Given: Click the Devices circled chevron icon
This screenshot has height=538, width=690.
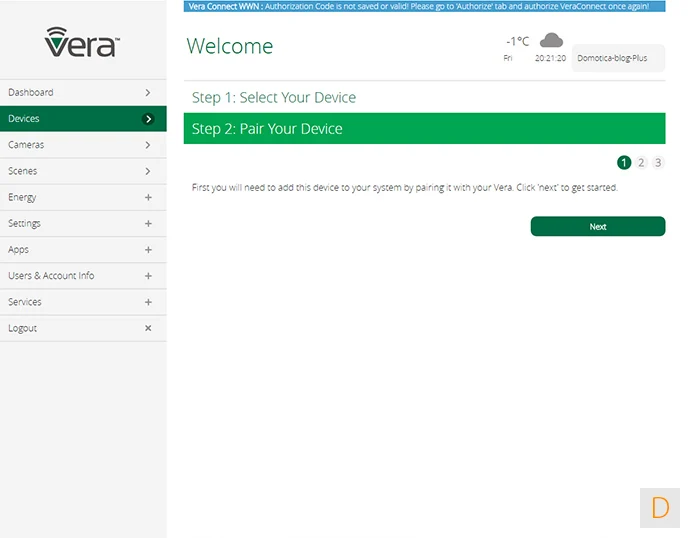Looking at the screenshot, I should (148, 119).
